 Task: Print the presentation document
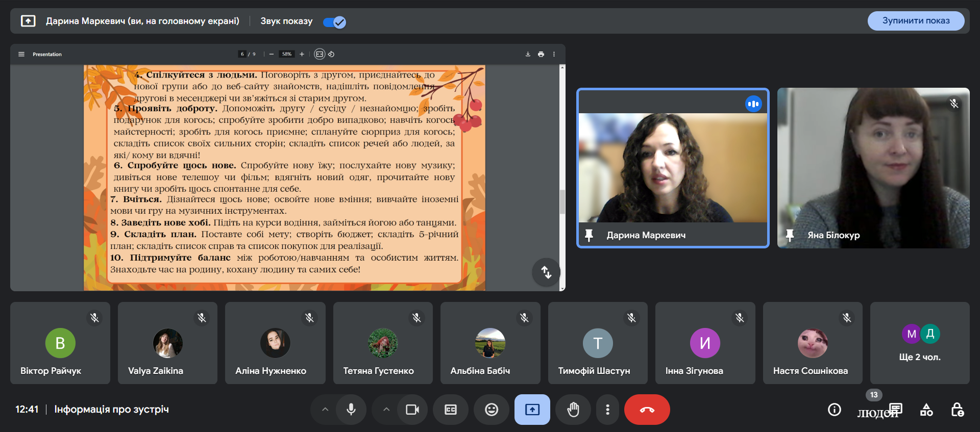click(x=541, y=54)
